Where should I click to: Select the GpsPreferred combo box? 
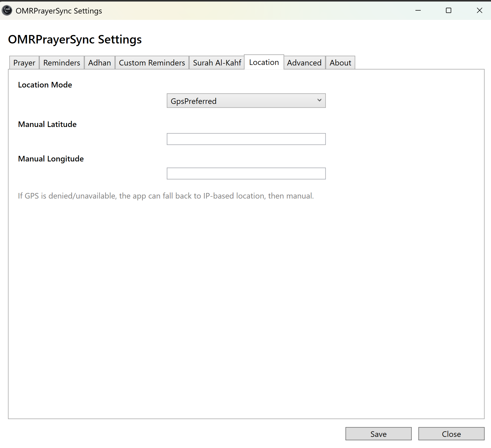coord(246,101)
